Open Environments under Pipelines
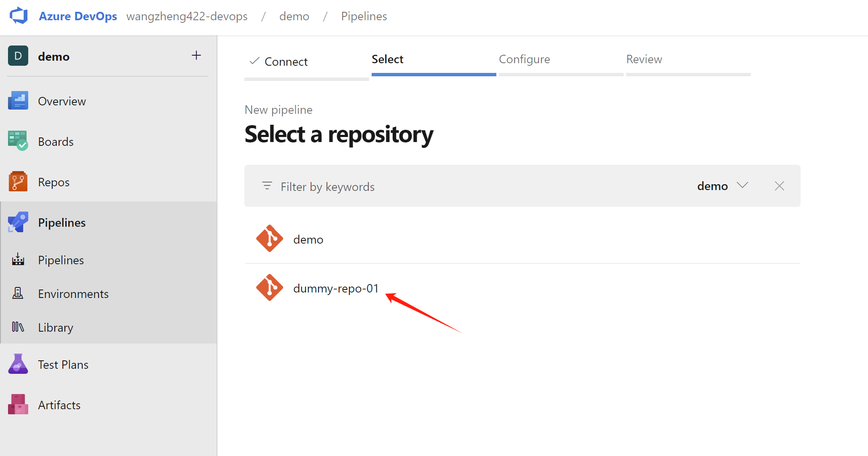 click(73, 294)
